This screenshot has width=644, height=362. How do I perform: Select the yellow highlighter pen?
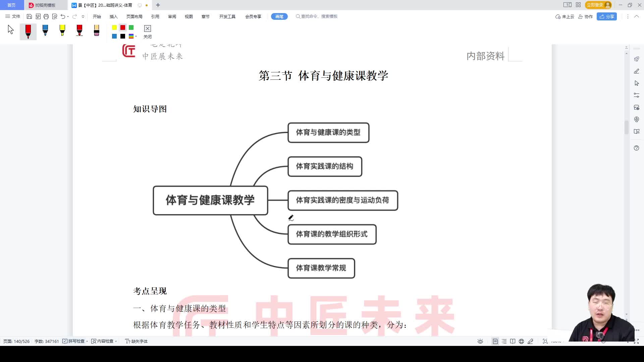point(62,31)
